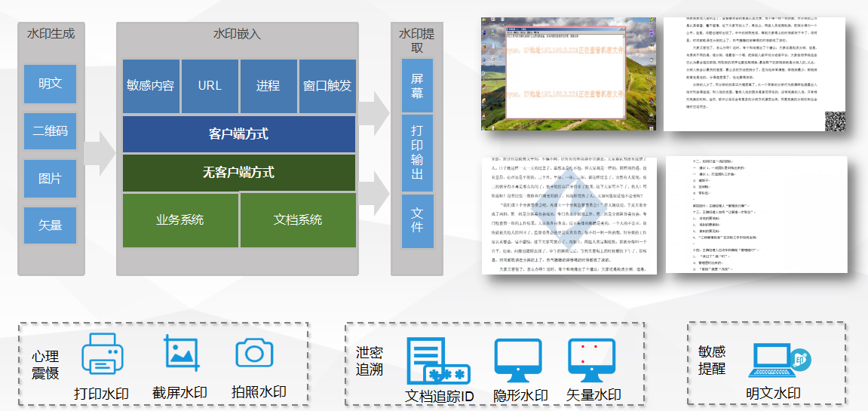This screenshot has width=868, height=411.
Task: Select the 截屏水印 crop image icon
Action: point(179,354)
